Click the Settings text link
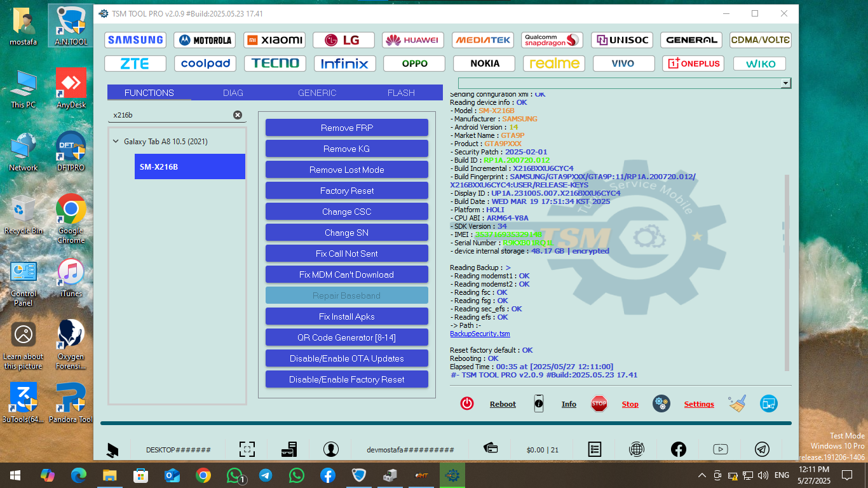This screenshot has width=868, height=488. [699, 404]
